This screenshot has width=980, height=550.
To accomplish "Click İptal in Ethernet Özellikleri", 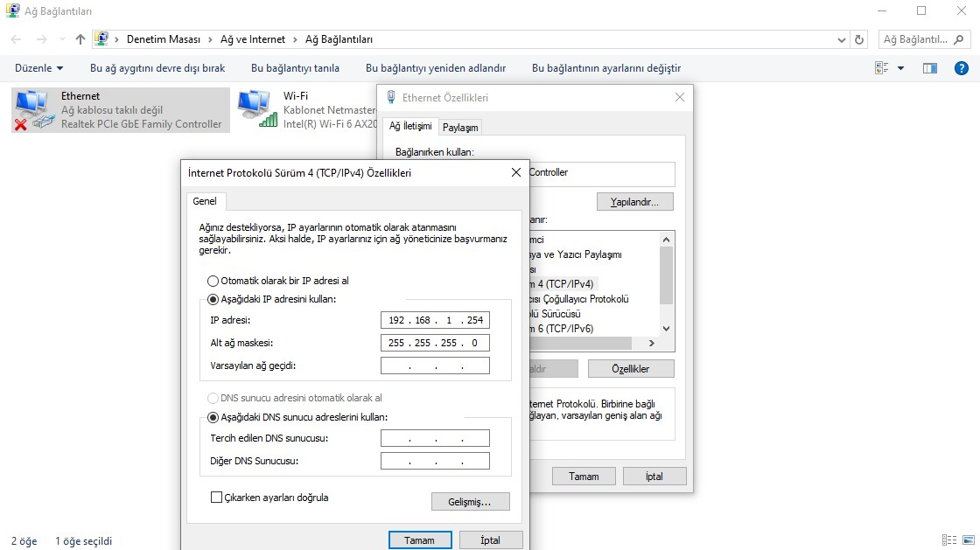I will 654,477.
